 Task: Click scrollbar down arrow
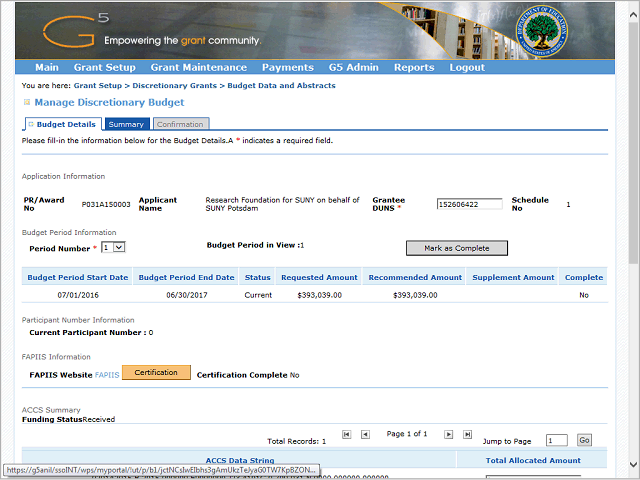pyautogui.click(x=633, y=464)
